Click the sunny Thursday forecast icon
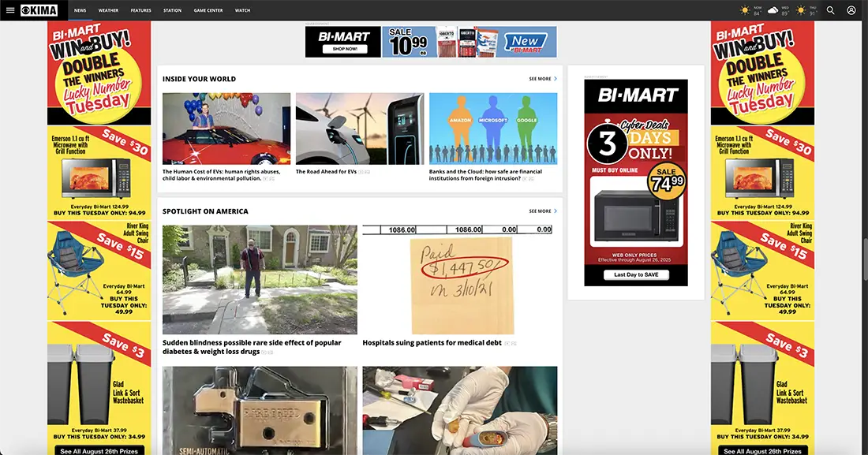Image resolution: width=868 pixels, height=455 pixels. pos(800,10)
